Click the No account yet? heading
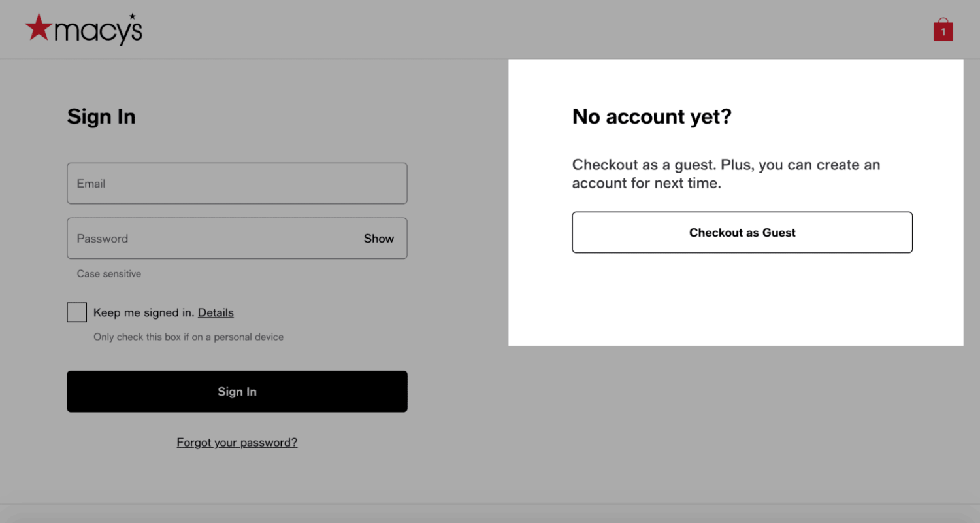Viewport: 980px width, 523px height. 651,116
